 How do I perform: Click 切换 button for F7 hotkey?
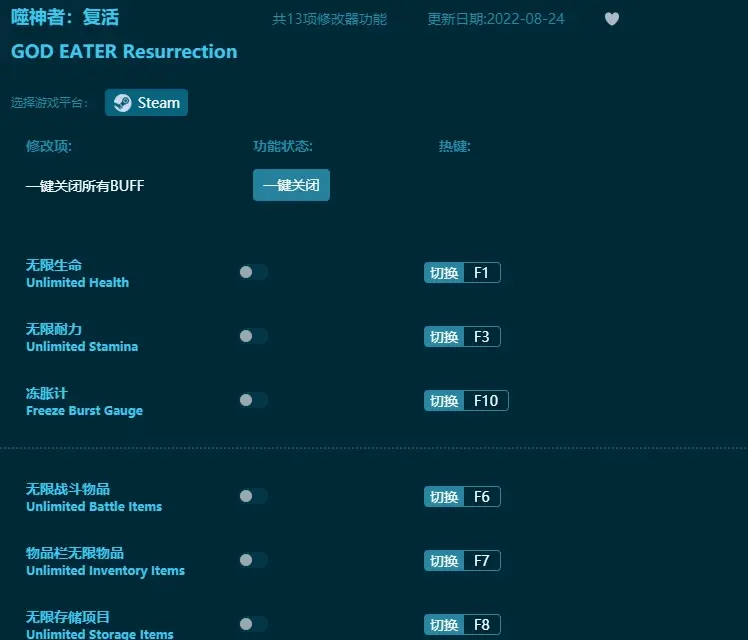click(444, 561)
